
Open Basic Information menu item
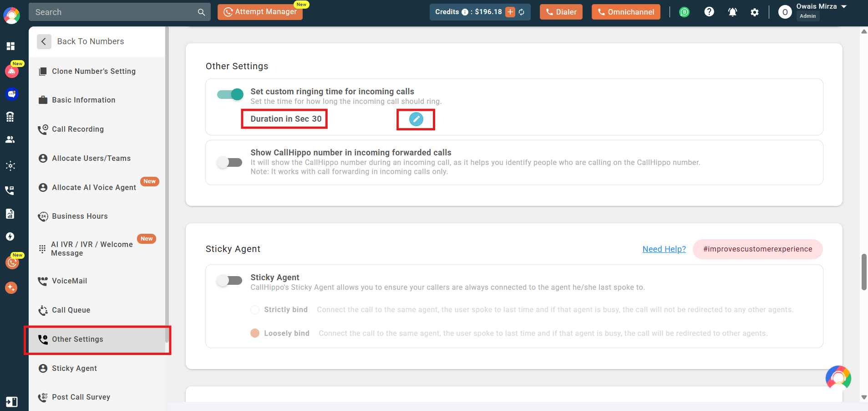coord(96,100)
